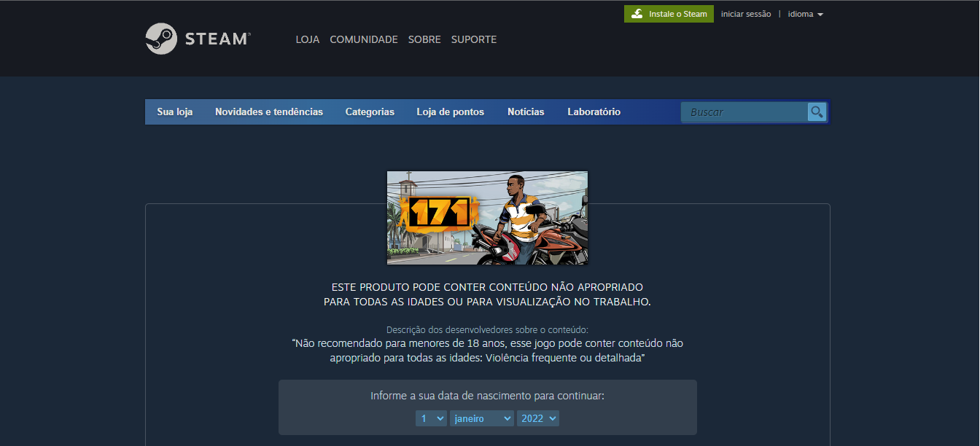Click the search magnifier icon
The image size is (980, 446).
pyautogui.click(x=817, y=112)
